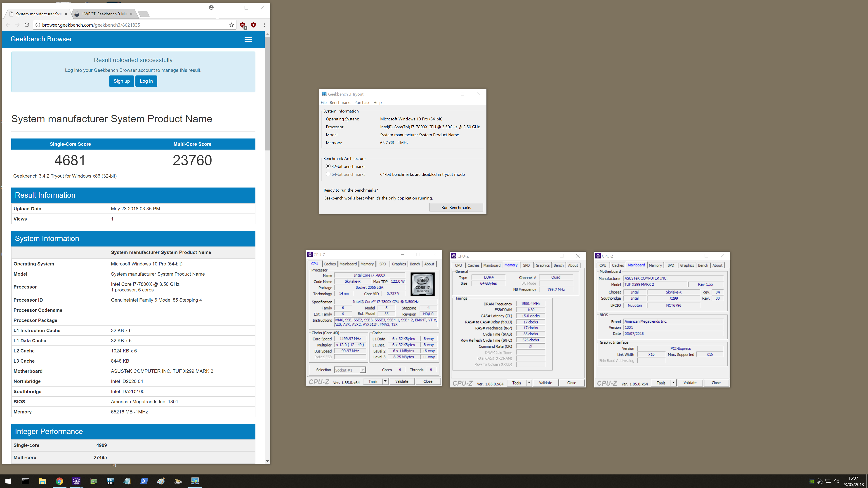Open the red shield extension with plus sign
Image resolution: width=868 pixels, height=488 pixels.
(x=253, y=25)
